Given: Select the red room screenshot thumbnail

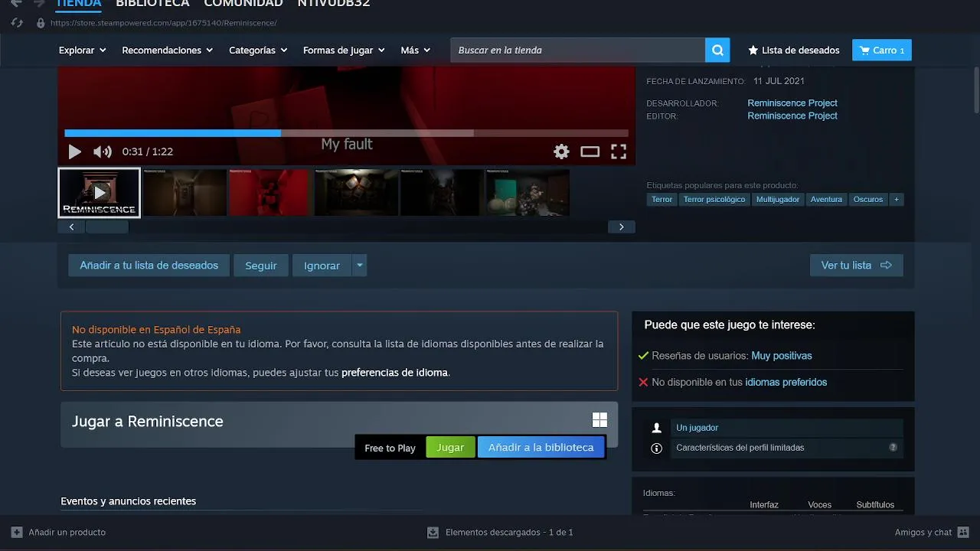Looking at the screenshot, I should click(x=270, y=193).
